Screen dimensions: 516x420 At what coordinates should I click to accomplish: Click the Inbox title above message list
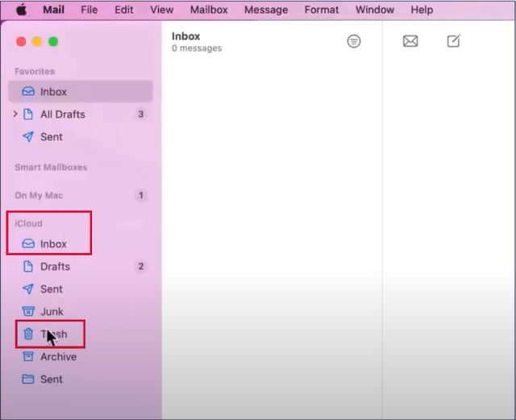(x=185, y=36)
